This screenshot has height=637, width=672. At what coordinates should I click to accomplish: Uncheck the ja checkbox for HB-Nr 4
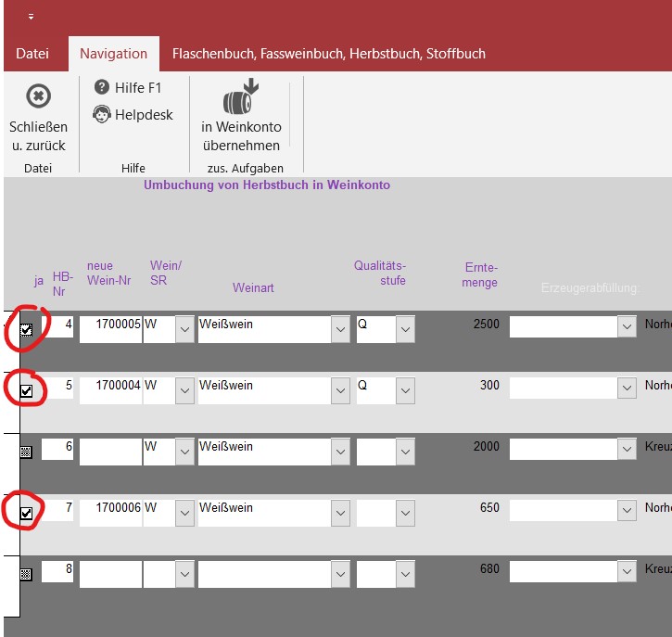(26, 330)
